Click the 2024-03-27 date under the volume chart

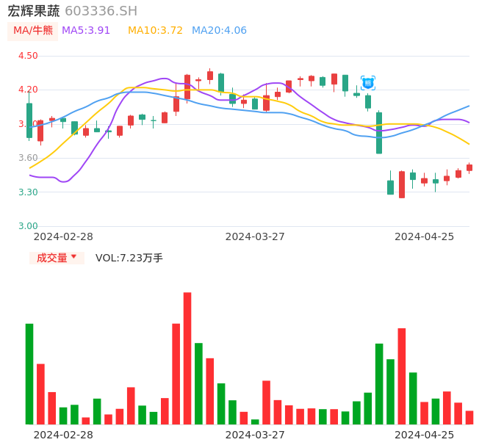(255, 435)
